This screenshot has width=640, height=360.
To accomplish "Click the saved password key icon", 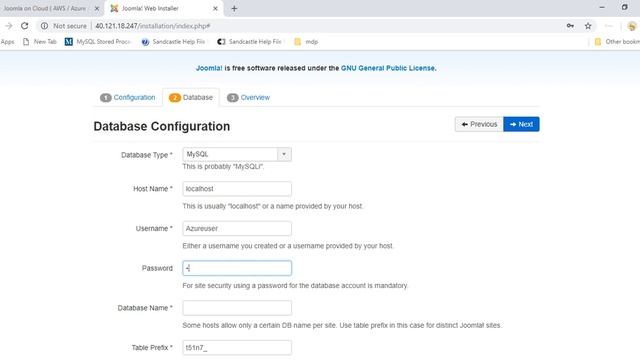I will coord(570,26).
